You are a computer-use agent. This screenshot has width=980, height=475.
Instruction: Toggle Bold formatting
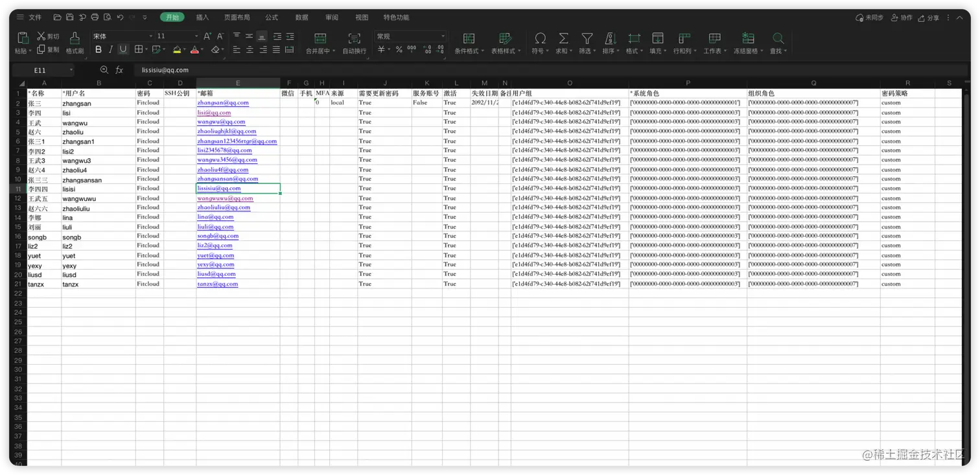pyautogui.click(x=99, y=49)
